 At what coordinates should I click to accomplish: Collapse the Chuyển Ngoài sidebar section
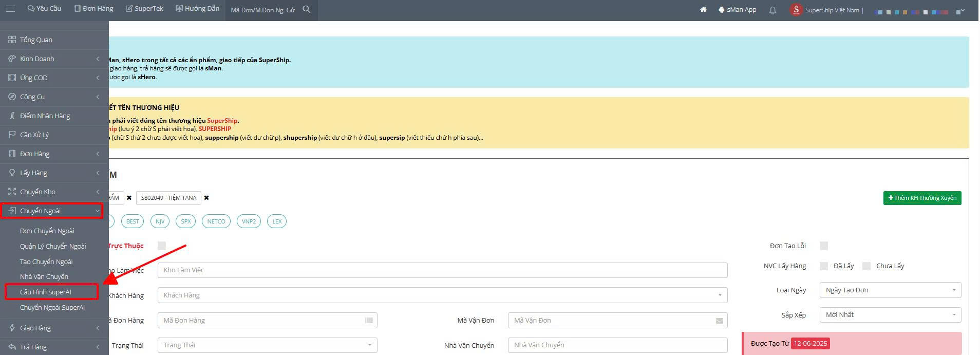click(98, 211)
